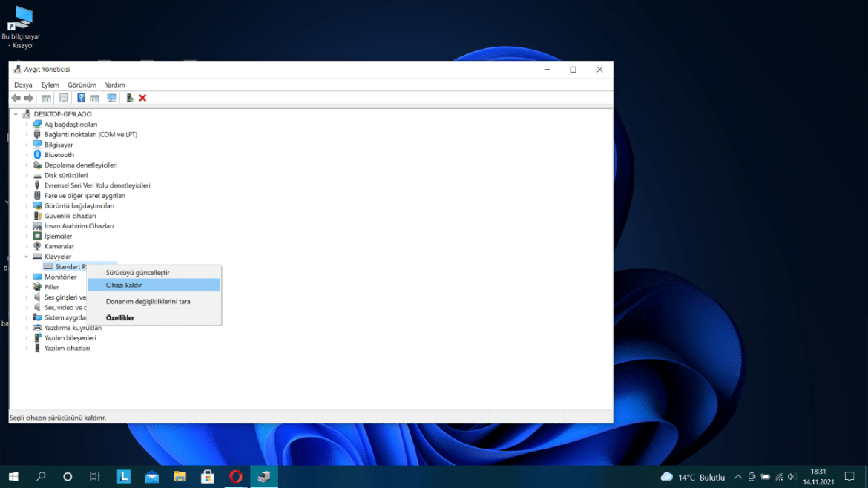The height and width of the screenshot is (488, 868).
Task: Select the Disk sürücüleri tree item
Action: tap(65, 175)
